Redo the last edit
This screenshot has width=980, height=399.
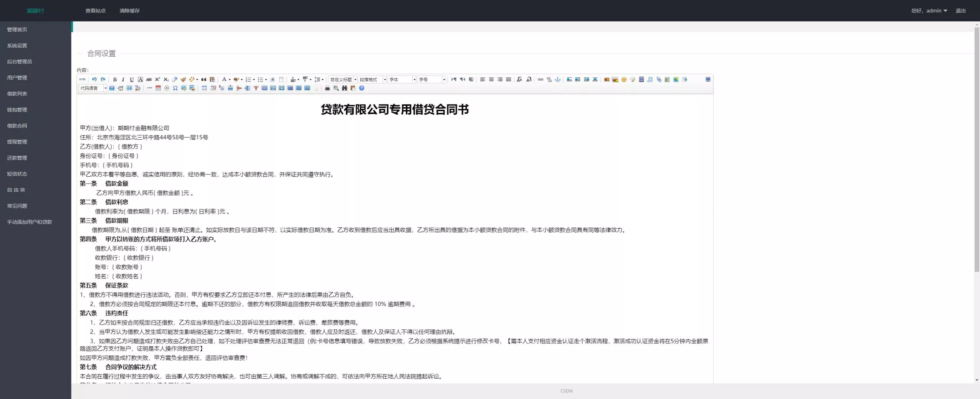pos(103,80)
